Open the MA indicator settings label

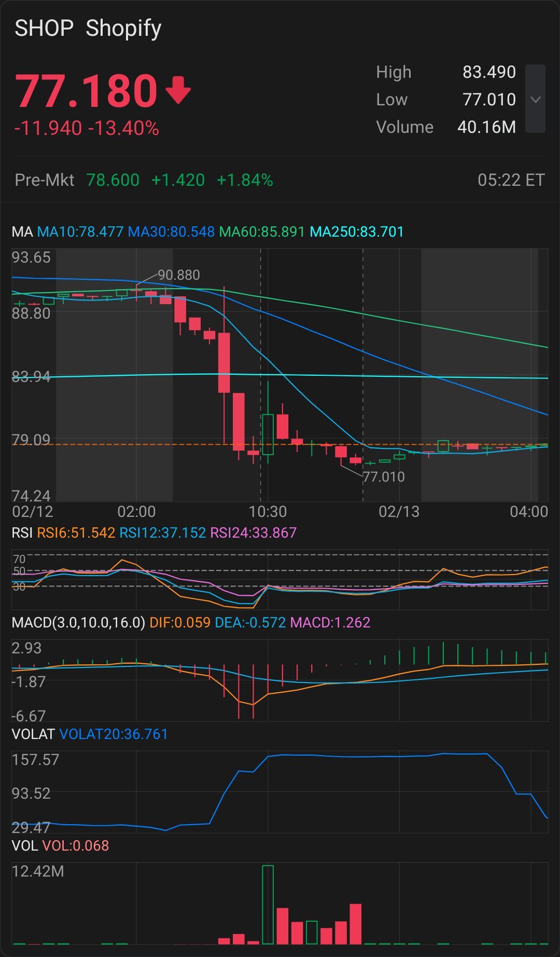coord(22,231)
